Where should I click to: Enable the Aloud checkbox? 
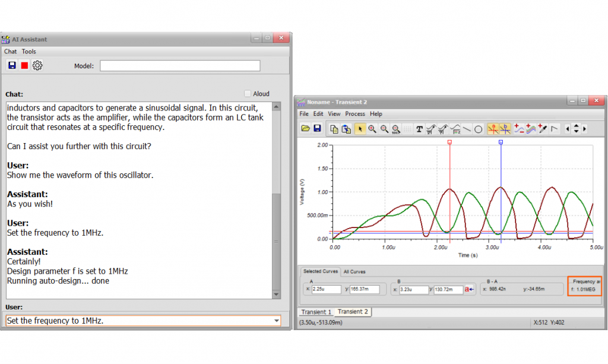[x=248, y=93]
